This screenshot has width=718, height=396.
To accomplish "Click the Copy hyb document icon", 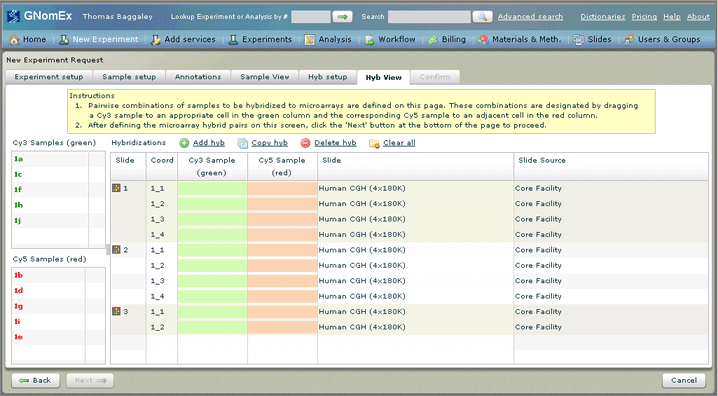I will [242, 143].
